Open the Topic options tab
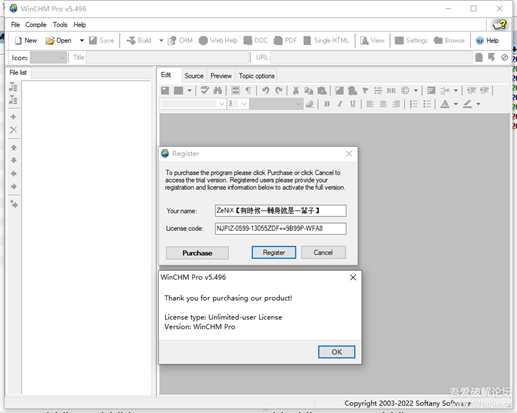 point(257,76)
